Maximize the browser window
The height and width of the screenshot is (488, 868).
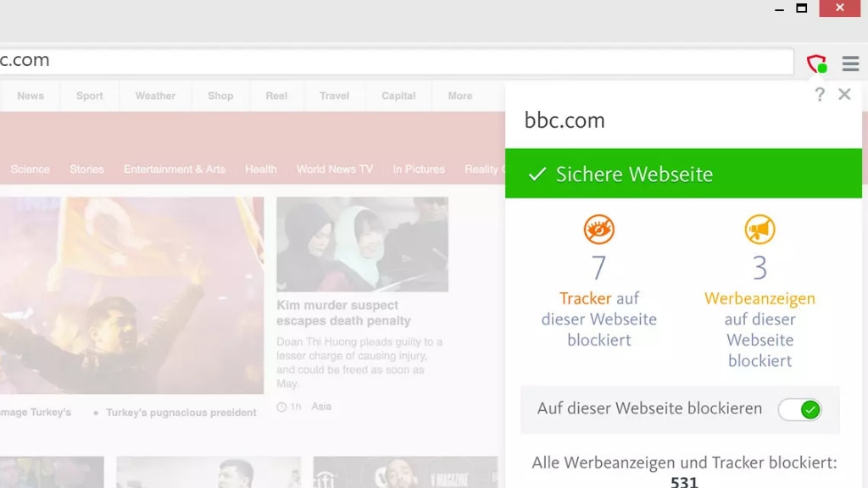[802, 8]
